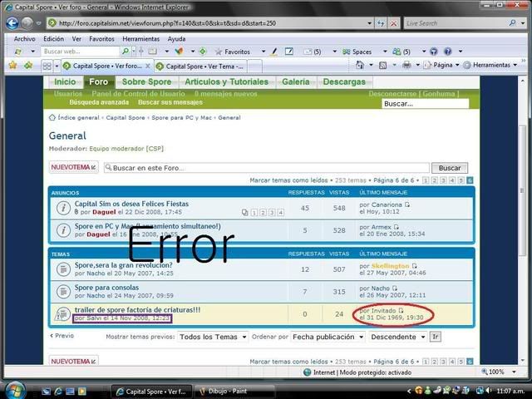The image size is (532, 399).
Task: Open Favorites Center star icon
Action: click(12, 65)
